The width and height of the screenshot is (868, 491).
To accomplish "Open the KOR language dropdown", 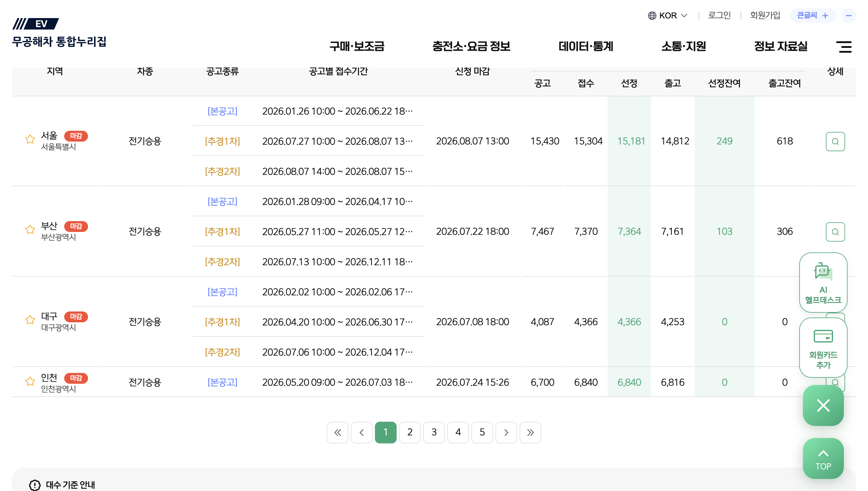I will [667, 15].
